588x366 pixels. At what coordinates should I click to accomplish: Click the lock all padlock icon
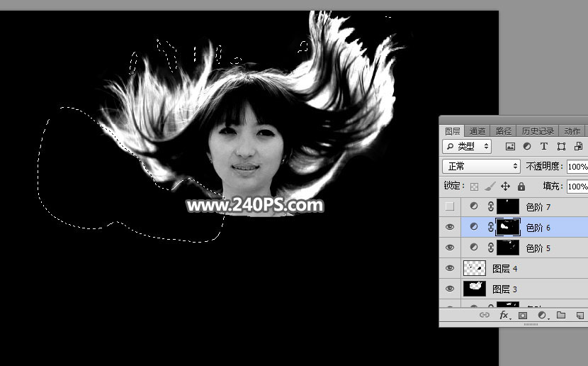pos(521,187)
